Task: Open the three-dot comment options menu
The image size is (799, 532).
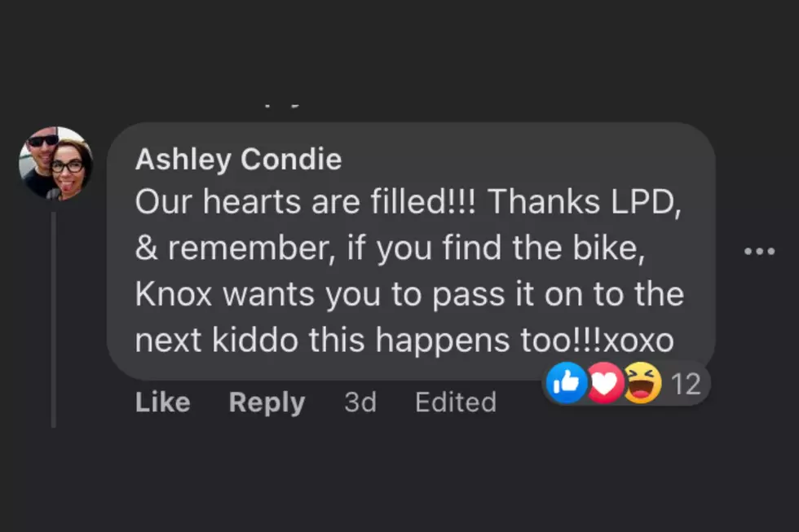Action: (x=759, y=251)
